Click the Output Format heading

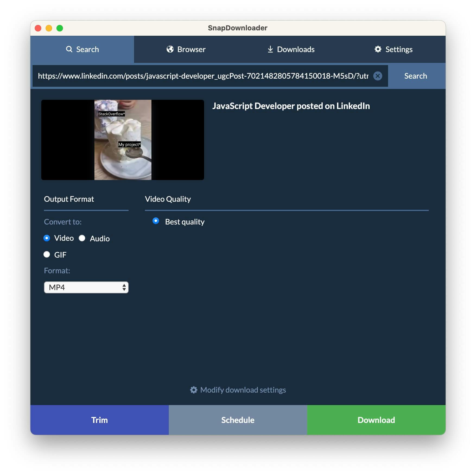(69, 199)
